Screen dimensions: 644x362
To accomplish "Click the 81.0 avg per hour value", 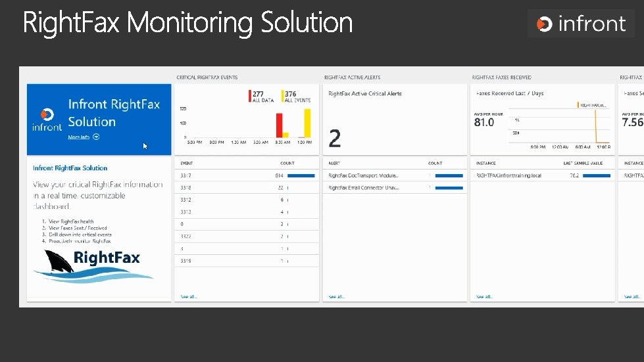I will pyautogui.click(x=483, y=122).
